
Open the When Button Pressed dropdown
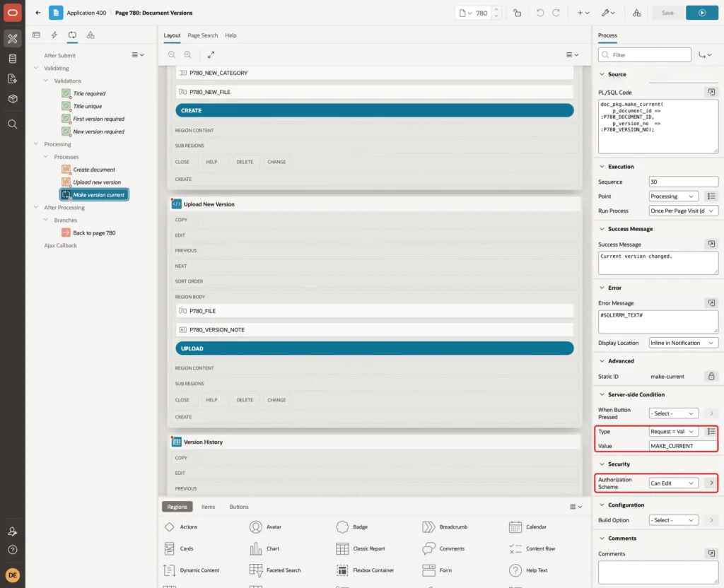pyautogui.click(x=673, y=413)
